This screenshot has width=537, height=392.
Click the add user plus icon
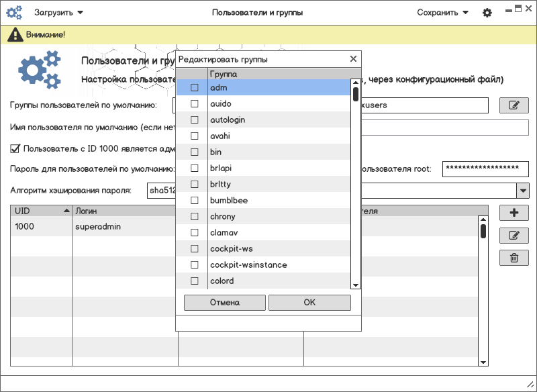point(514,213)
